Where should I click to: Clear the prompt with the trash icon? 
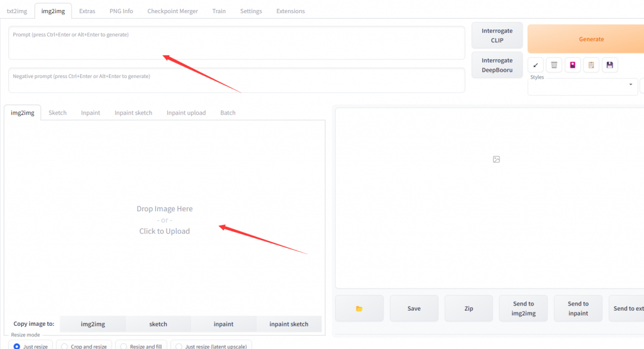click(x=554, y=65)
